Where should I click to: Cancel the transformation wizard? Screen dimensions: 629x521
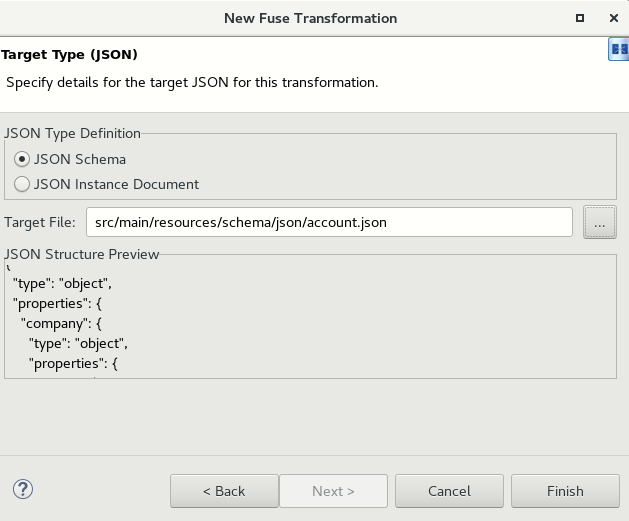[x=449, y=491]
